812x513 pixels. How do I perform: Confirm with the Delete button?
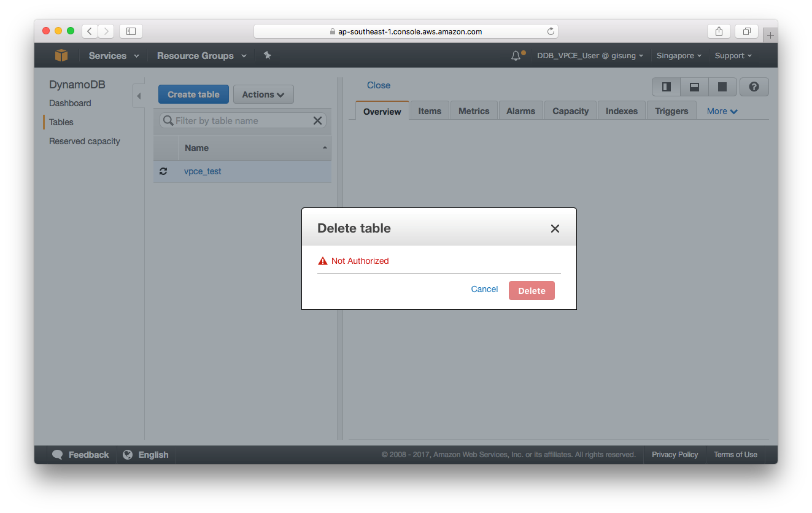tap(532, 291)
